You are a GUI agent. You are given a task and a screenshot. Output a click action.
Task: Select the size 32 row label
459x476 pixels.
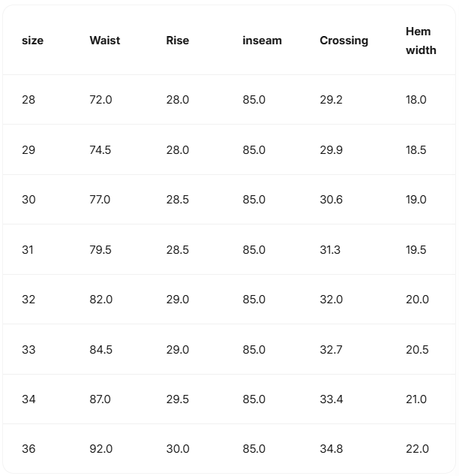click(x=28, y=300)
